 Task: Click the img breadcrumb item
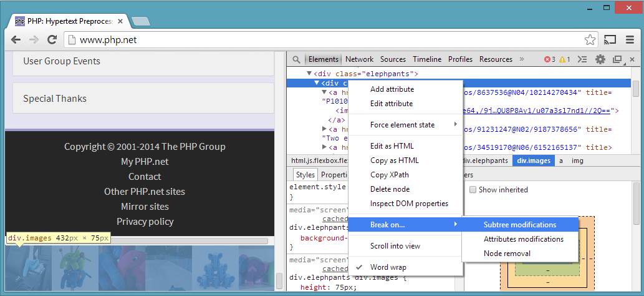[x=577, y=161]
